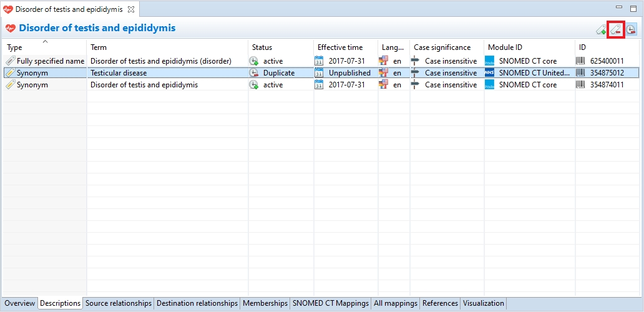Sort by the Status column header
This screenshot has height=312, width=644.
262,47
